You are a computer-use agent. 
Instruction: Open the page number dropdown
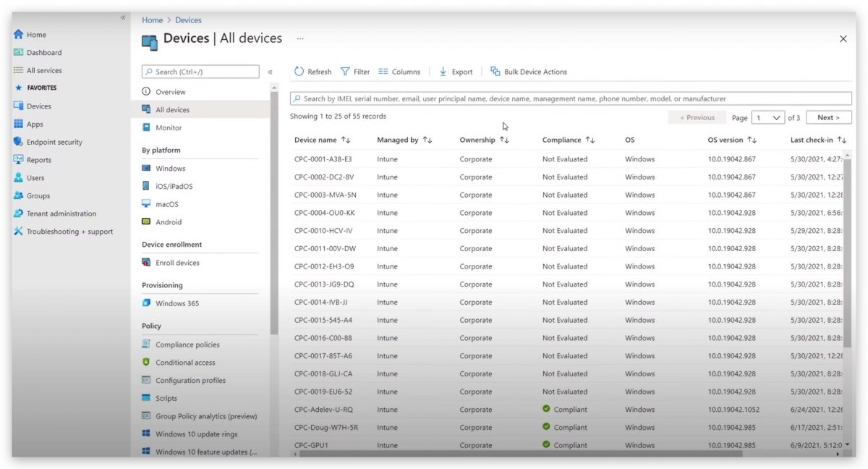[768, 117]
